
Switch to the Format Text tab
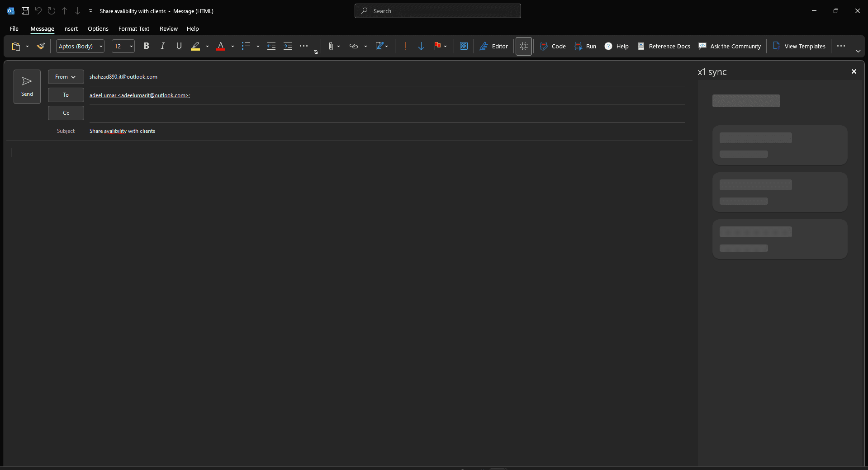click(134, 28)
